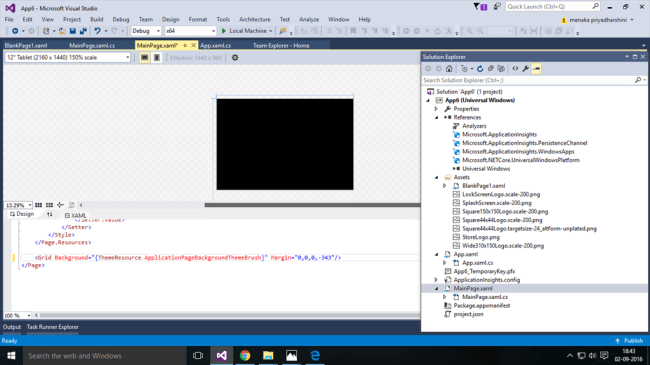
Task: Start debugging on Local Machine
Action: (246, 31)
